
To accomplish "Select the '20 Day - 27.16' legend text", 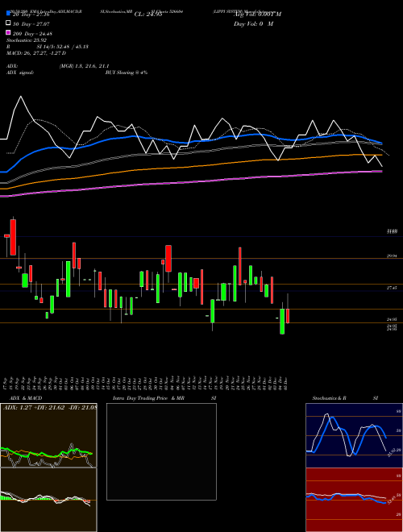I will [31, 15].
